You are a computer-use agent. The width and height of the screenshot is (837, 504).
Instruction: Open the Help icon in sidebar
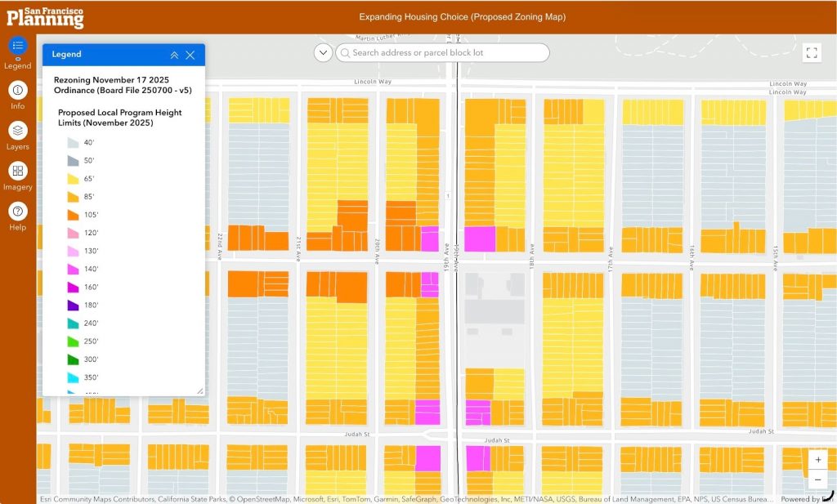18,211
